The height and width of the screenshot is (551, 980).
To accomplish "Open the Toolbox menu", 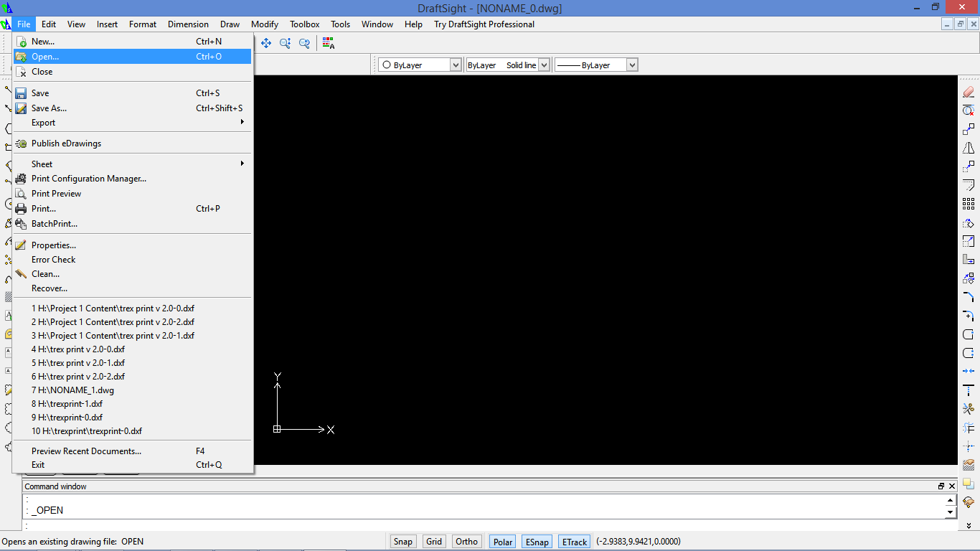I will tap(305, 24).
